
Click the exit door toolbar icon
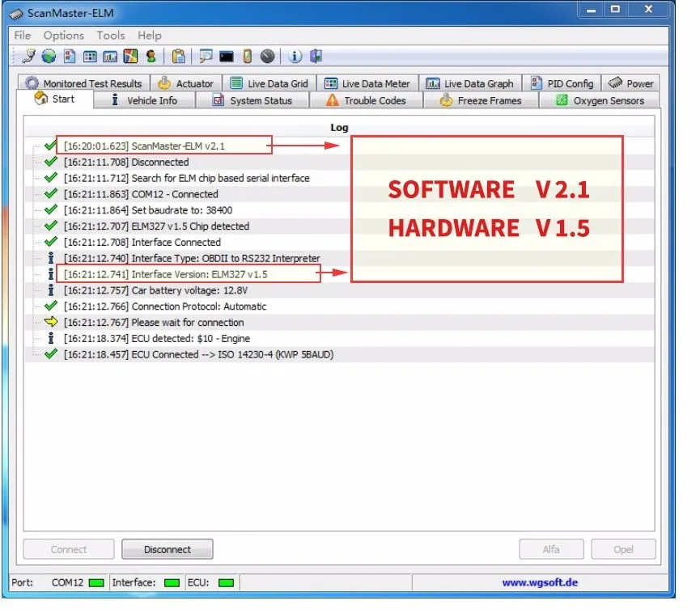click(316, 57)
